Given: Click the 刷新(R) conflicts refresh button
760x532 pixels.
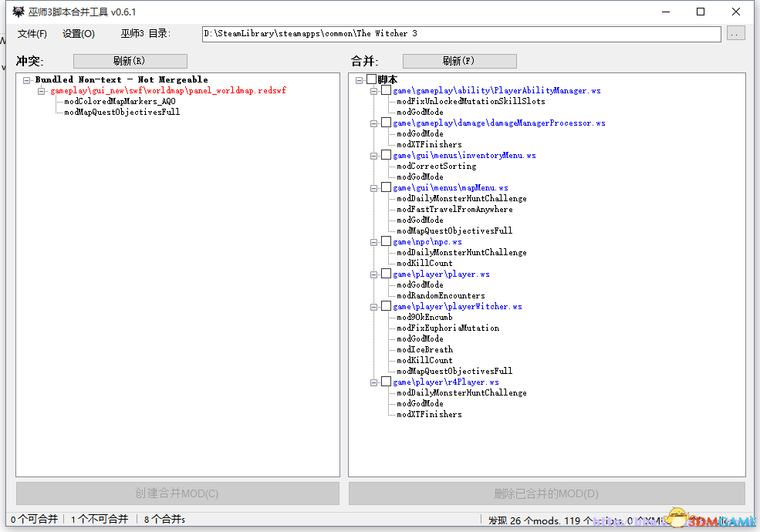Looking at the screenshot, I should tap(130, 61).
